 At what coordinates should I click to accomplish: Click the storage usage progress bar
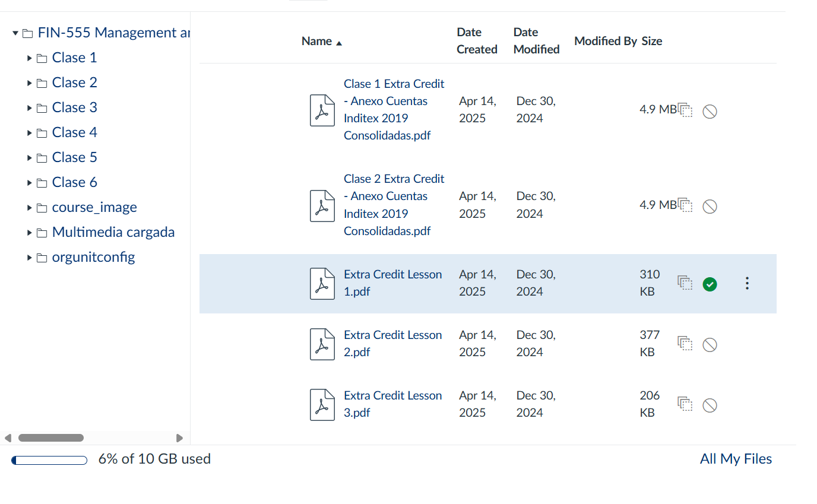tap(49, 460)
